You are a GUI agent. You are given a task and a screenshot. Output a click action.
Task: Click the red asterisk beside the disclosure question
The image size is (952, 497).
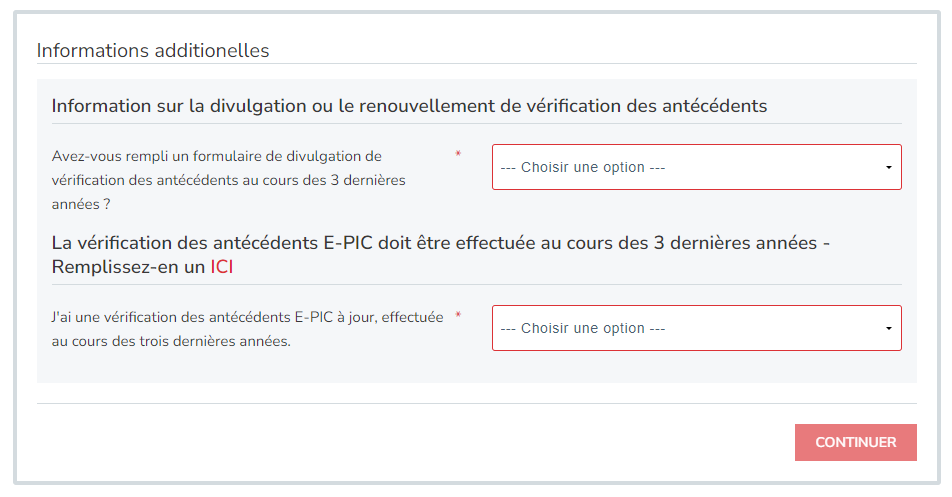coord(458,154)
